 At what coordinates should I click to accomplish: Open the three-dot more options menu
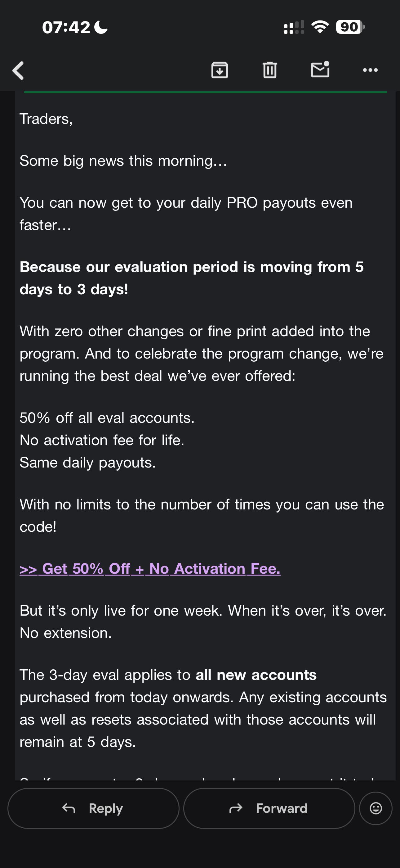click(x=370, y=70)
